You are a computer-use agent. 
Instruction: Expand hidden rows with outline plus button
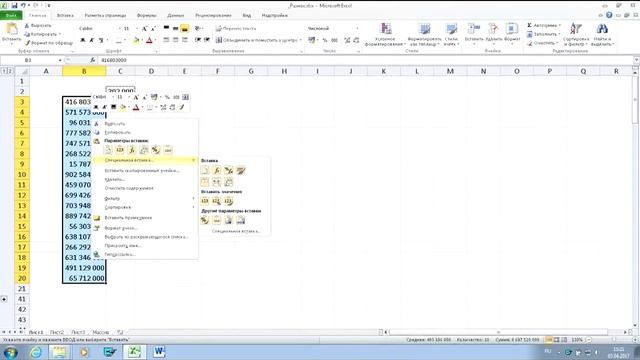coord(4,299)
